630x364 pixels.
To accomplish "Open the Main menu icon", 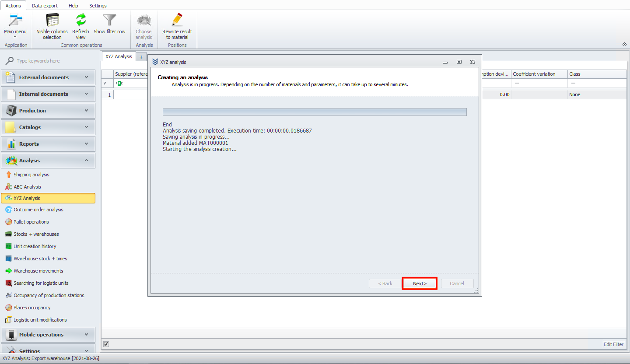I will point(15,21).
